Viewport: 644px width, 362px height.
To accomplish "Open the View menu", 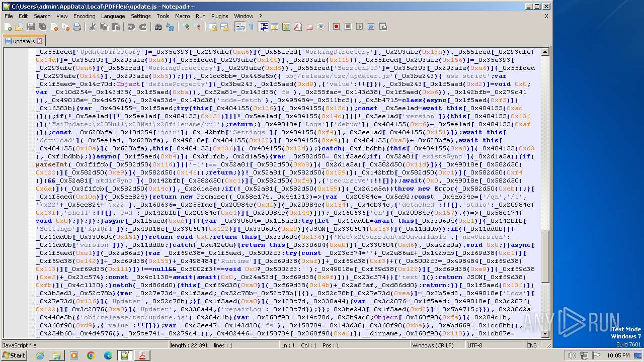I will pos(62,16).
